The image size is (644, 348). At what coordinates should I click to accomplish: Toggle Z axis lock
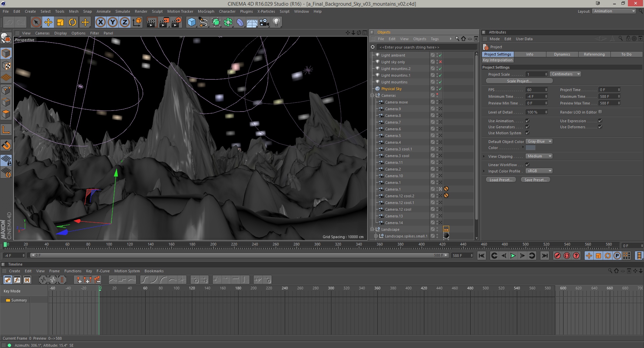[125, 22]
